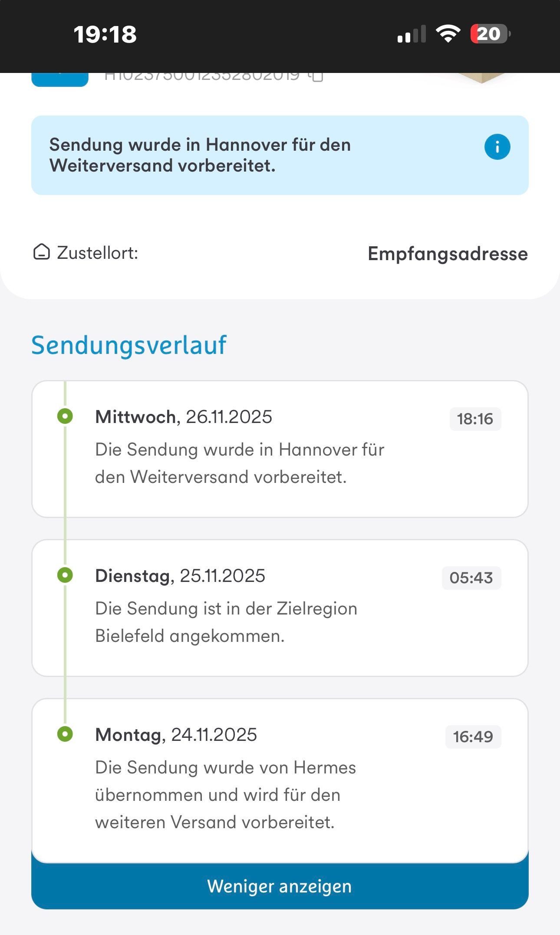The height and width of the screenshot is (935, 560).
Task: Tap the cellular signal bars icon
Action: 411,34
